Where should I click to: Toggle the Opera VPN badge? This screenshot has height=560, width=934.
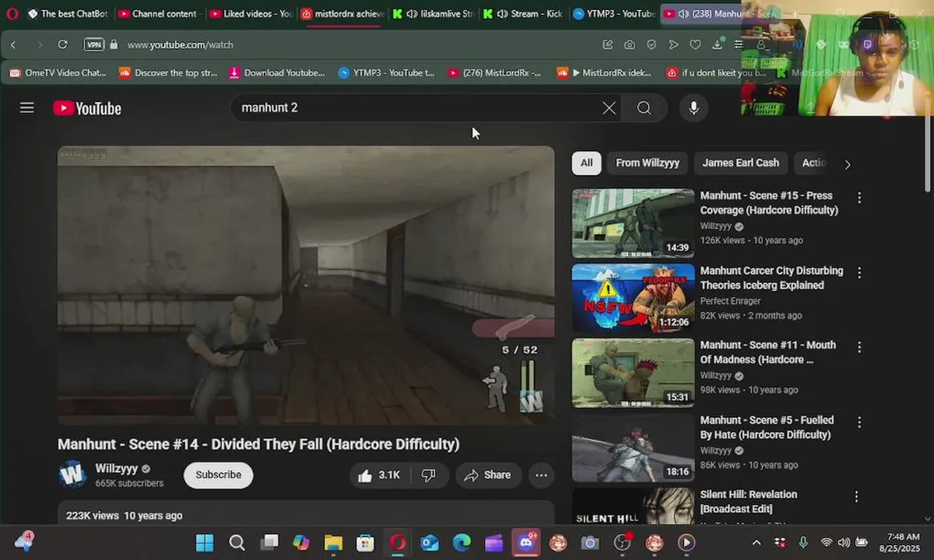(x=93, y=44)
